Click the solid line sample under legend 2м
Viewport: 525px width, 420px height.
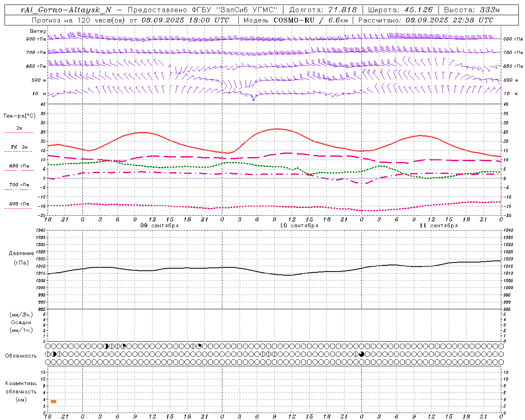(19, 132)
